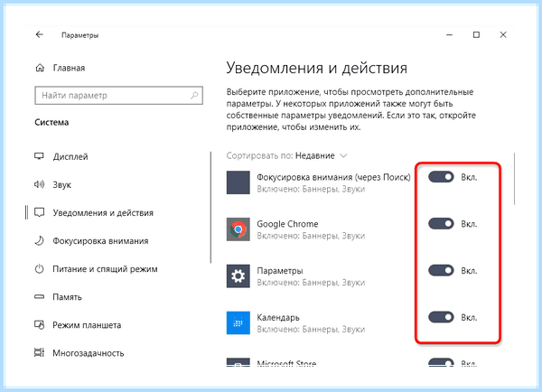Click the Режим планшета icon

coord(40,325)
